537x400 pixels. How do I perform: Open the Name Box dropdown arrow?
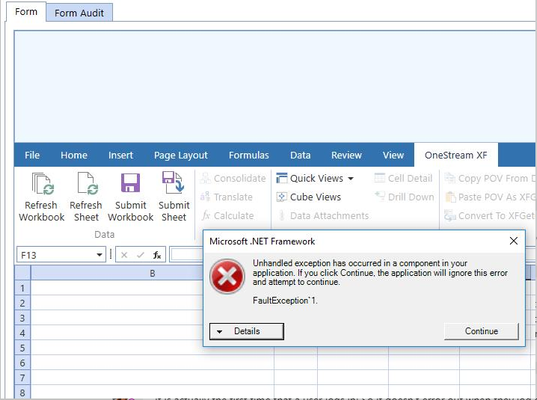click(99, 255)
